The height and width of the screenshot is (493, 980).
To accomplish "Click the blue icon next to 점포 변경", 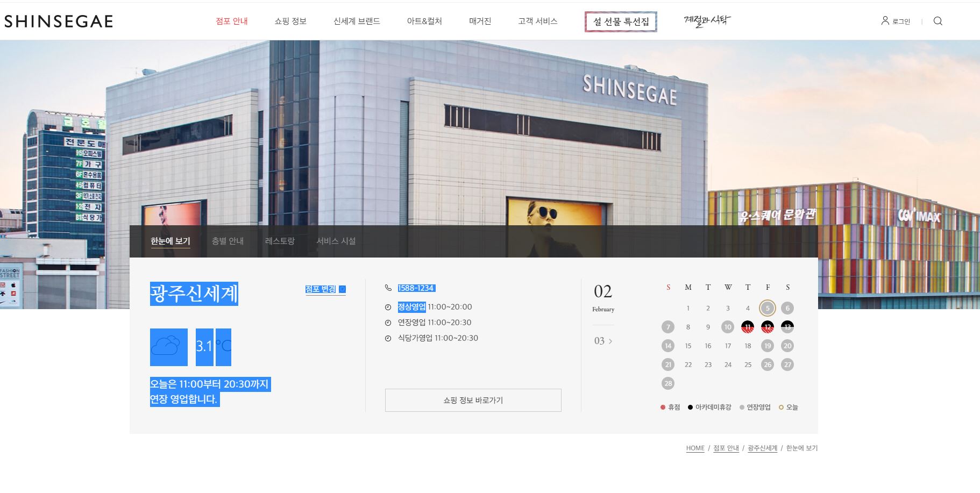I will [x=342, y=289].
